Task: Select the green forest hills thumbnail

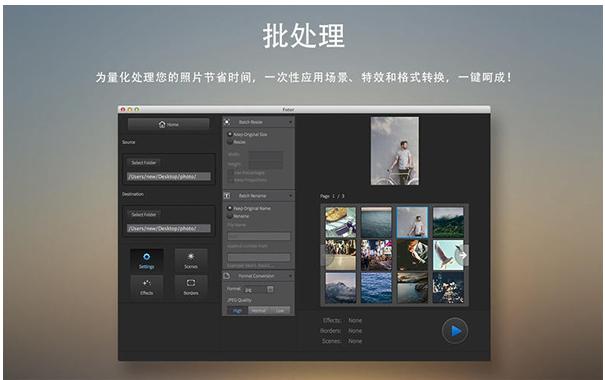Action: 448,222
